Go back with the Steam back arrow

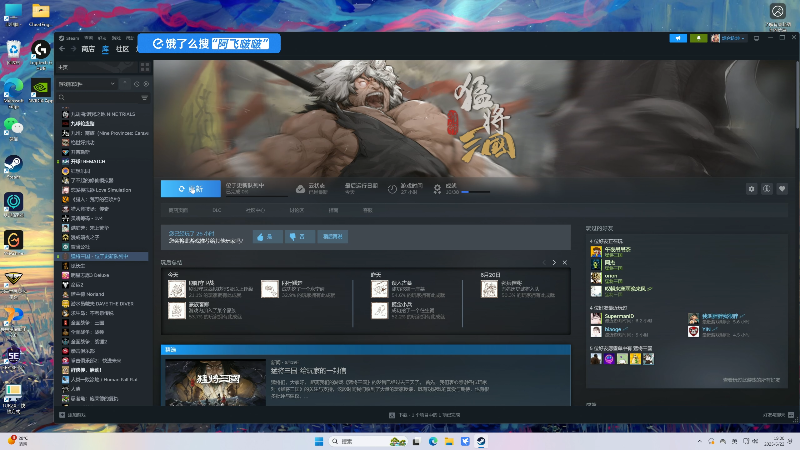62,49
